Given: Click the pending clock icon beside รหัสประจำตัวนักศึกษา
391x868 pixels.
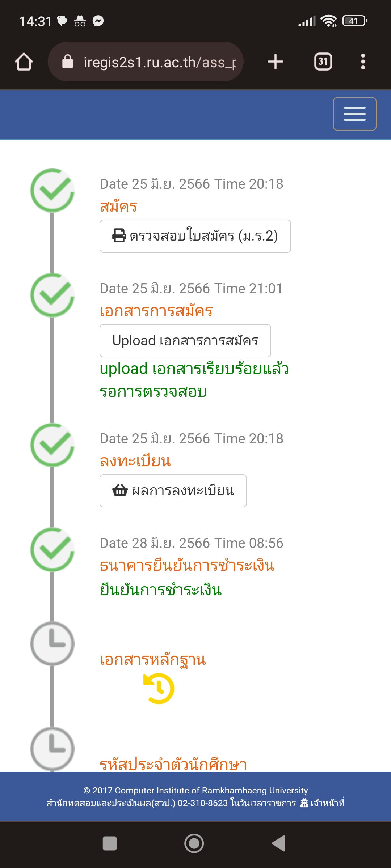Looking at the screenshot, I should pos(52,749).
